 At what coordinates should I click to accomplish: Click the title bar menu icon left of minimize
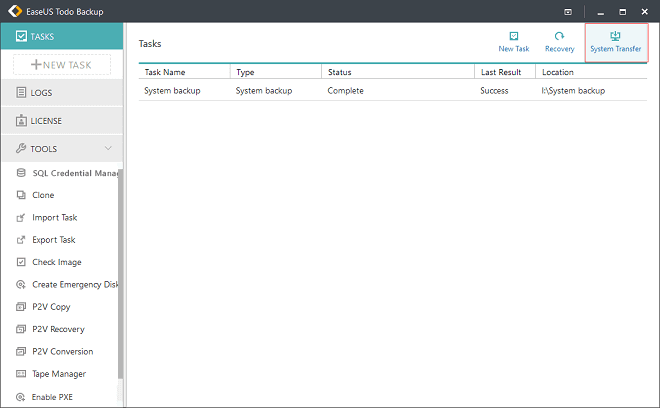(568, 12)
